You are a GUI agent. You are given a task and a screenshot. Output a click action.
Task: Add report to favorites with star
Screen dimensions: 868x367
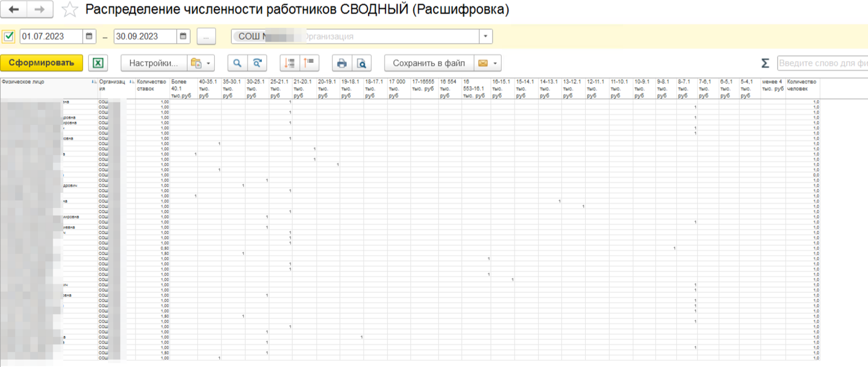[70, 10]
